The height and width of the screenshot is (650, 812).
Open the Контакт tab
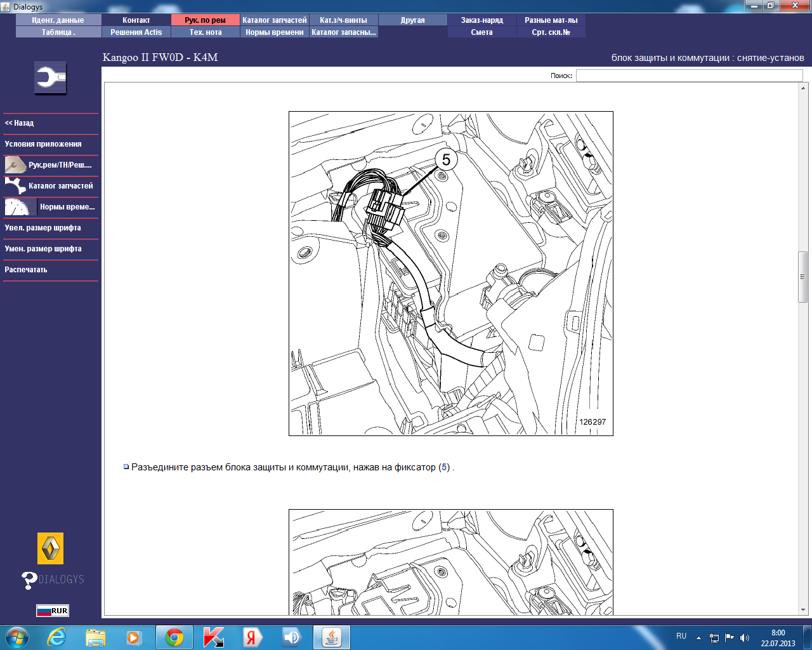pos(136,20)
